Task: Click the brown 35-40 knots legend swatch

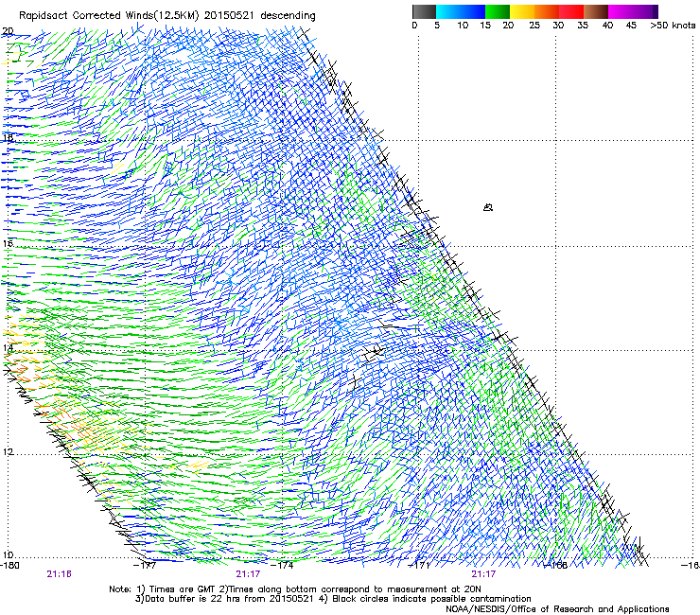Action: coord(596,11)
